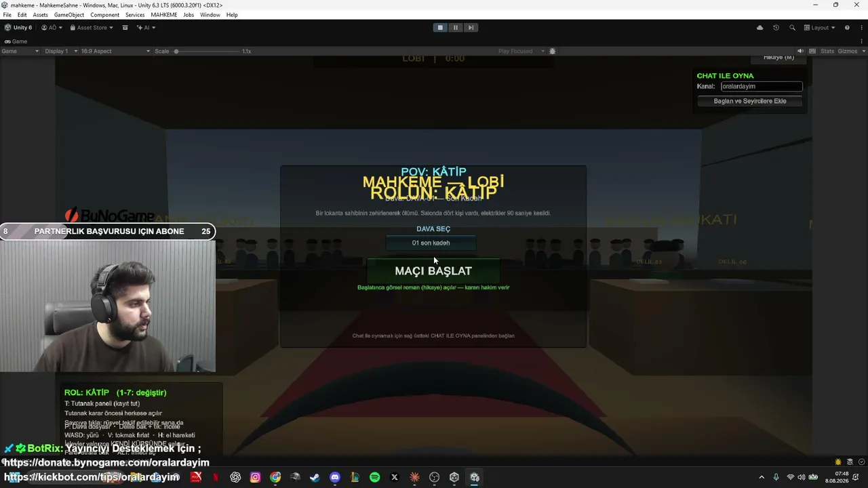Open the Help menu

click(x=232, y=15)
